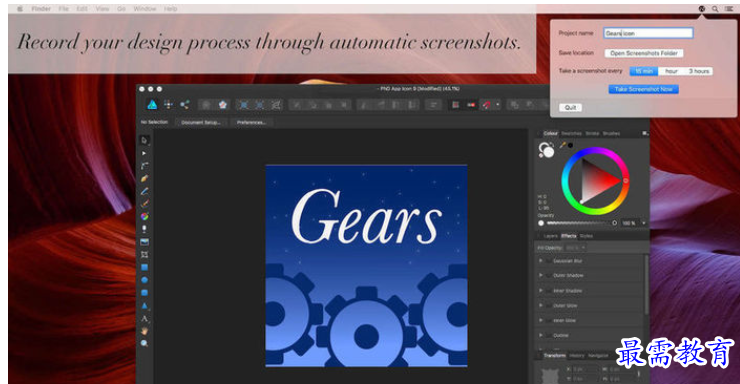This screenshot has height=384, width=740.
Task: Click the Project name input field
Action: (x=648, y=33)
